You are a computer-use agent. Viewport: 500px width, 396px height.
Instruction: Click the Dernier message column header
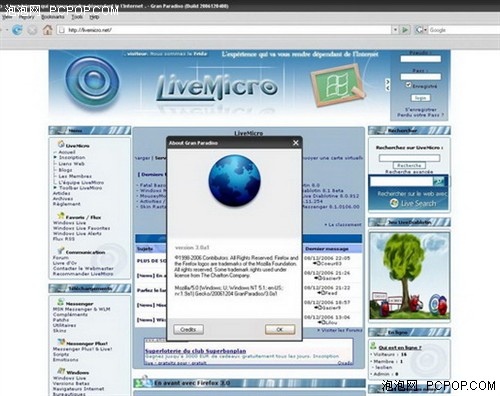click(327, 249)
